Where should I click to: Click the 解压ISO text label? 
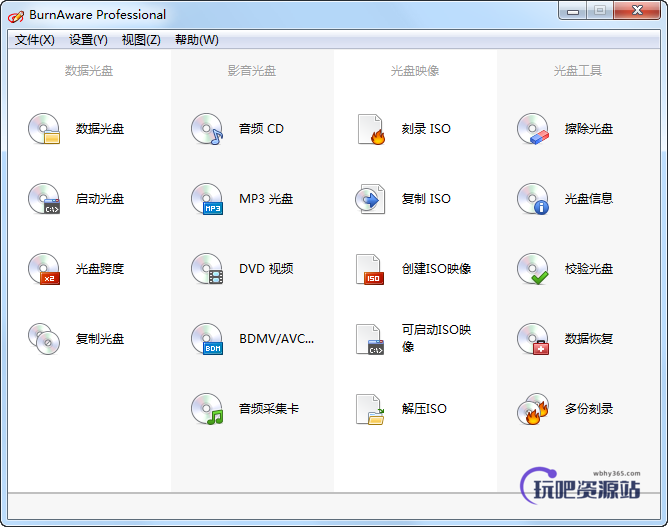[424, 409]
